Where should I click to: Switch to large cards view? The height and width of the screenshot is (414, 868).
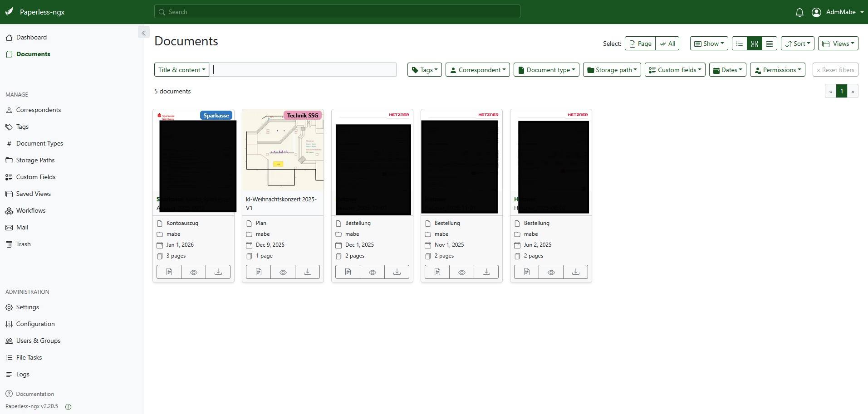point(770,44)
